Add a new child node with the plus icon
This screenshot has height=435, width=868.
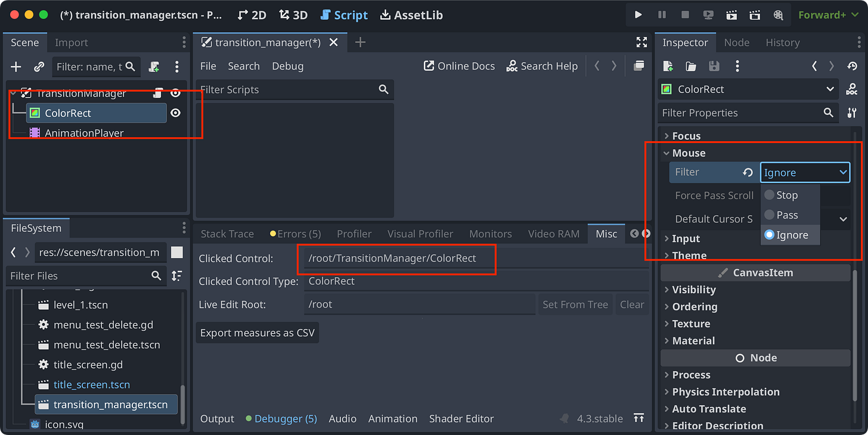pos(15,66)
